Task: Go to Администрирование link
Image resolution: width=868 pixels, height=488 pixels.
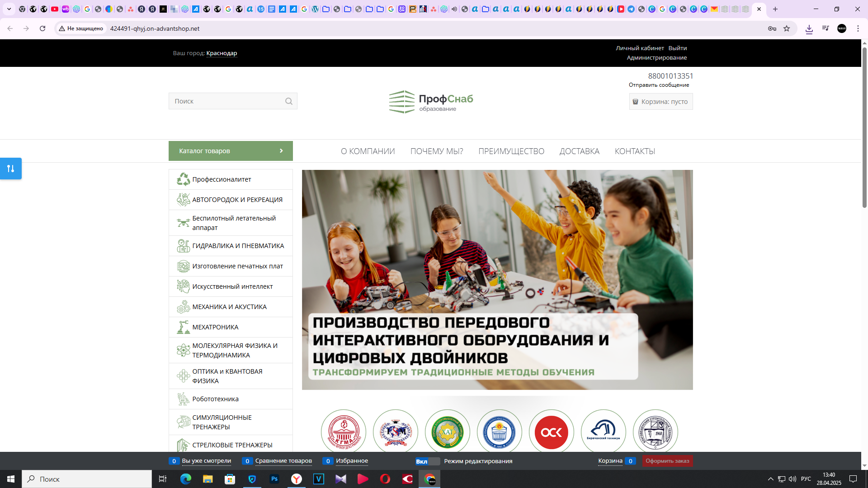Action: 657,57
